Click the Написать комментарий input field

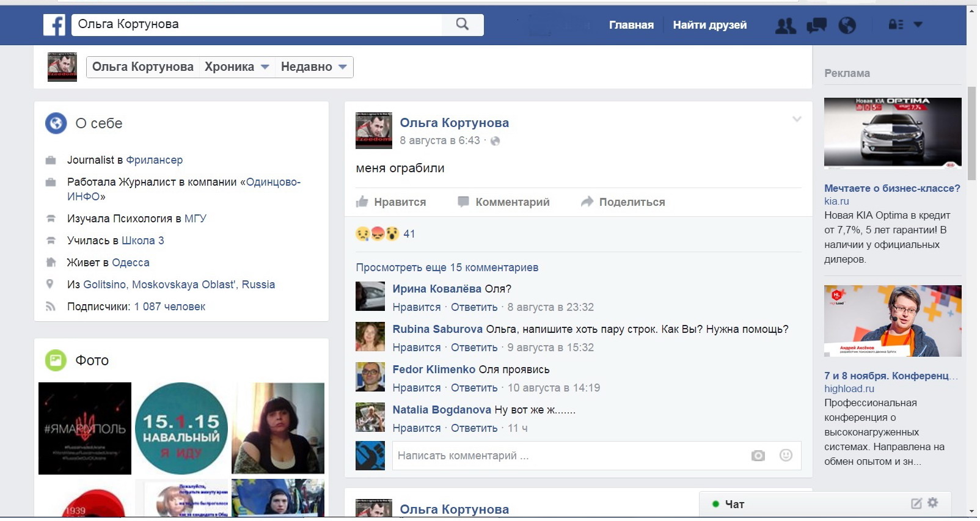point(568,456)
